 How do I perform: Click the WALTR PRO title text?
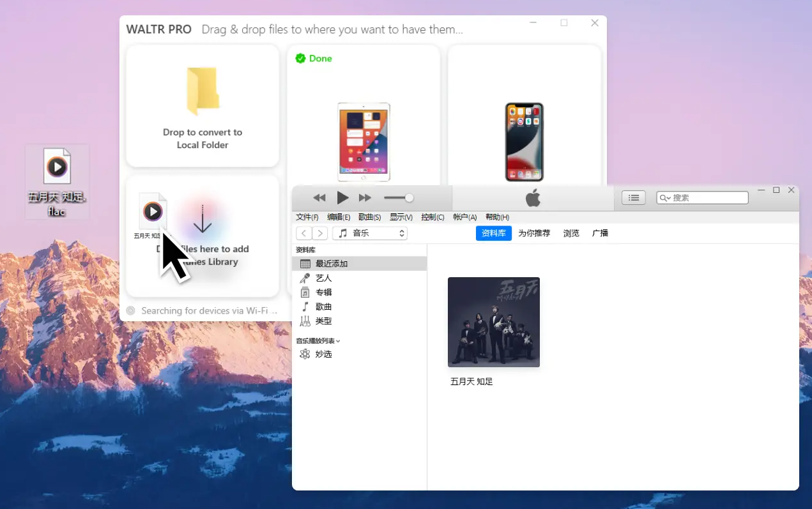coord(159,29)
